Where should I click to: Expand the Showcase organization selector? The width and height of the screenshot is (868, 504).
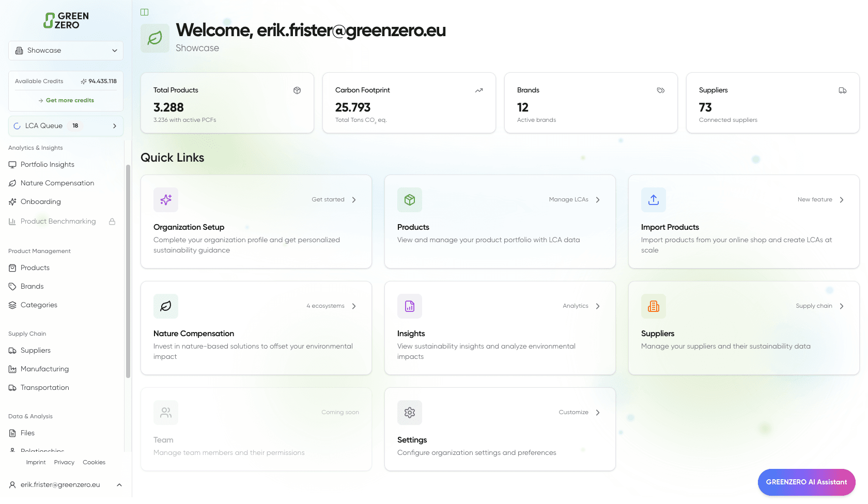point(66,50)
